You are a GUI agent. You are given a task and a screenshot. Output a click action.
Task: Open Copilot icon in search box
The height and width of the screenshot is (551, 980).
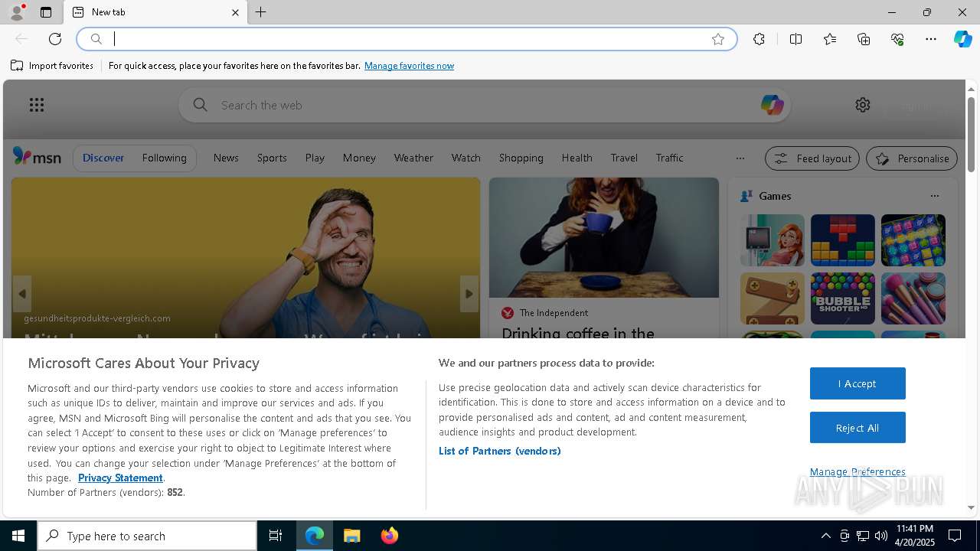772,105
